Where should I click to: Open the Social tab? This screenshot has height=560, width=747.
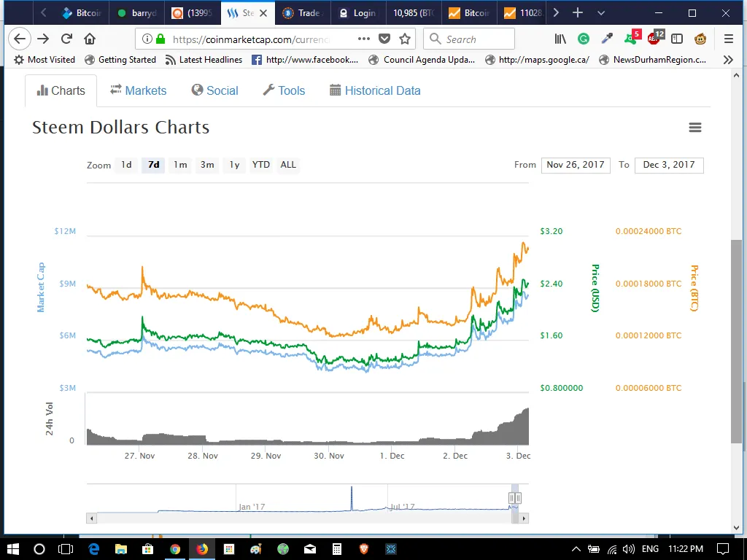(x=215, y=90)
